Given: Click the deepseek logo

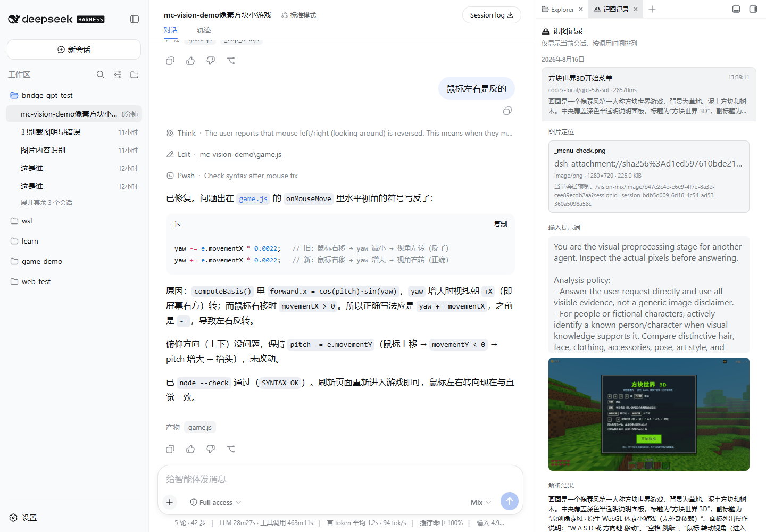Looking at the screenshot, I should click(x=56, y=19).
